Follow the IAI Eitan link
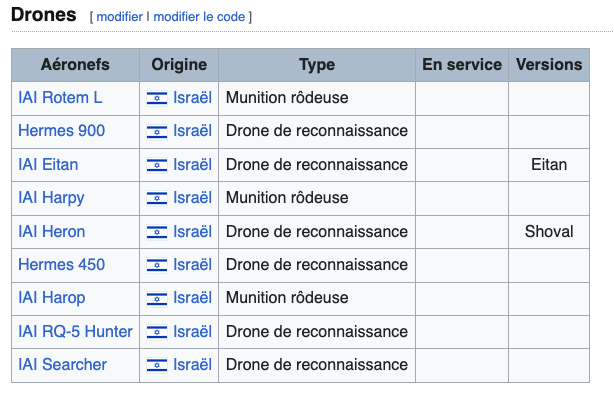 coord(48,165)
